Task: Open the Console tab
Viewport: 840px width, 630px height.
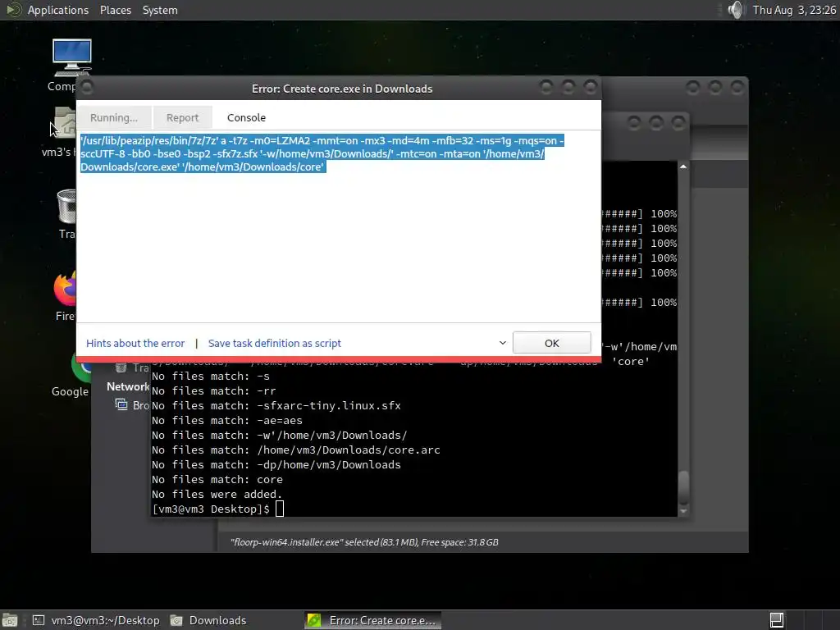Action: tap(246, 117)
